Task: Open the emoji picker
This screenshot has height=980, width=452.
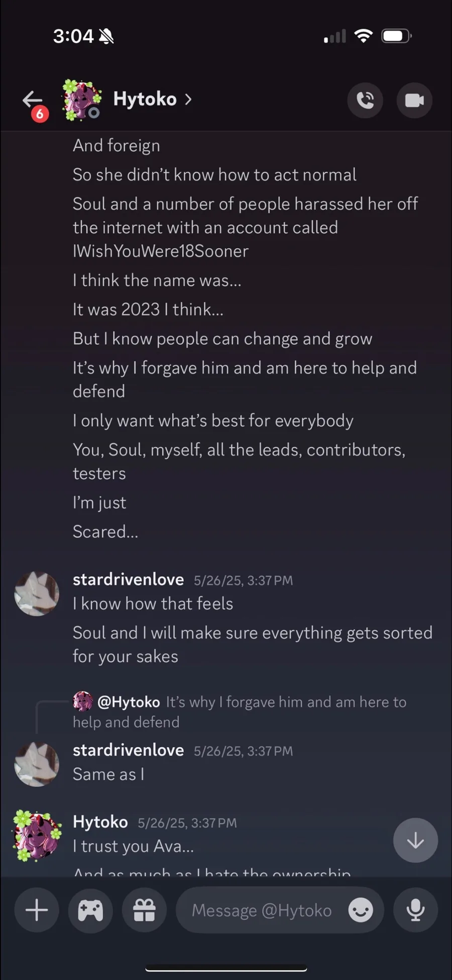Action: click(361, 910)
